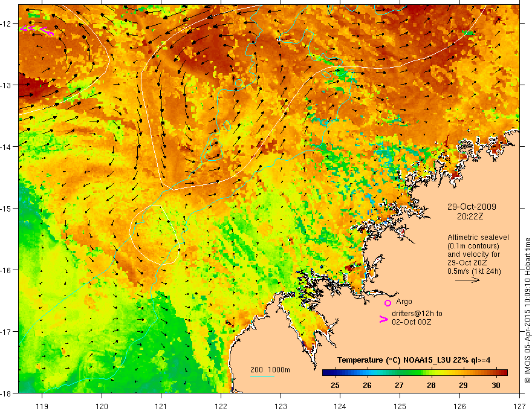
Task: Click the 25 value on the temperature scale
Action: pos(335,385)
